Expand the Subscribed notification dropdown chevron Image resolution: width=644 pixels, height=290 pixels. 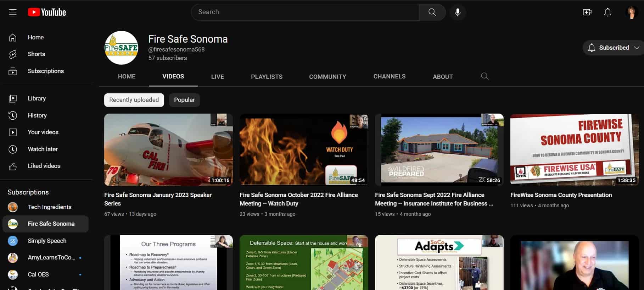(x=637, y=48)
